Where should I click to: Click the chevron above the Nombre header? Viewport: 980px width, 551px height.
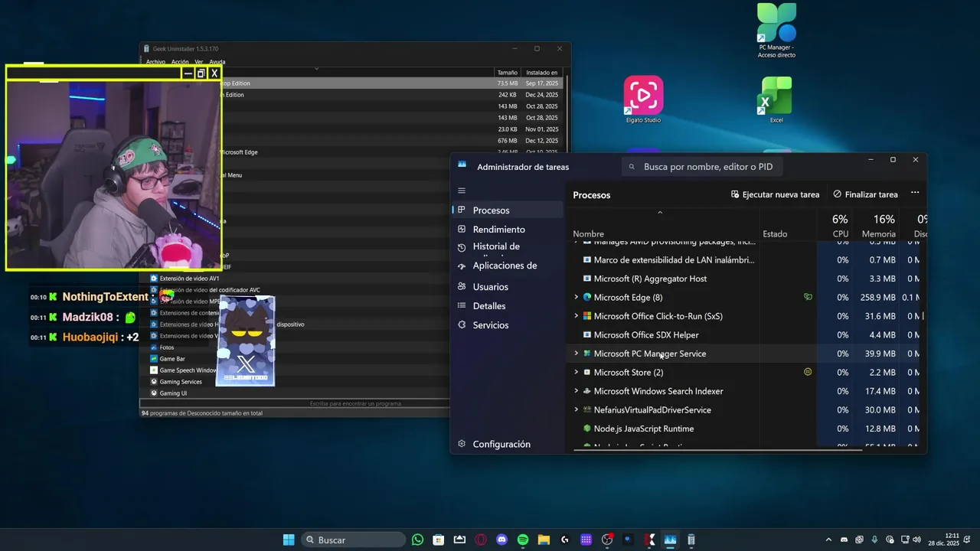pyautogui.click(x=660, y=213)
